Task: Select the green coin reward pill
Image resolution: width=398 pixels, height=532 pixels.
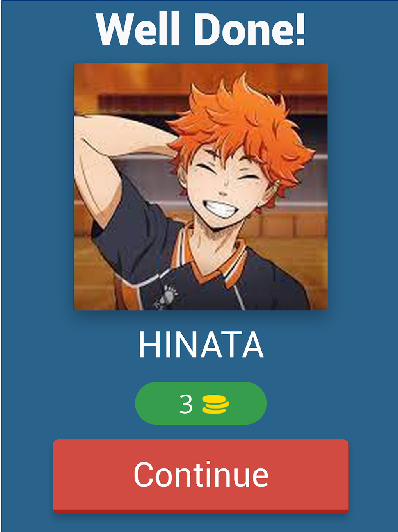Action: tap(201, 403)
